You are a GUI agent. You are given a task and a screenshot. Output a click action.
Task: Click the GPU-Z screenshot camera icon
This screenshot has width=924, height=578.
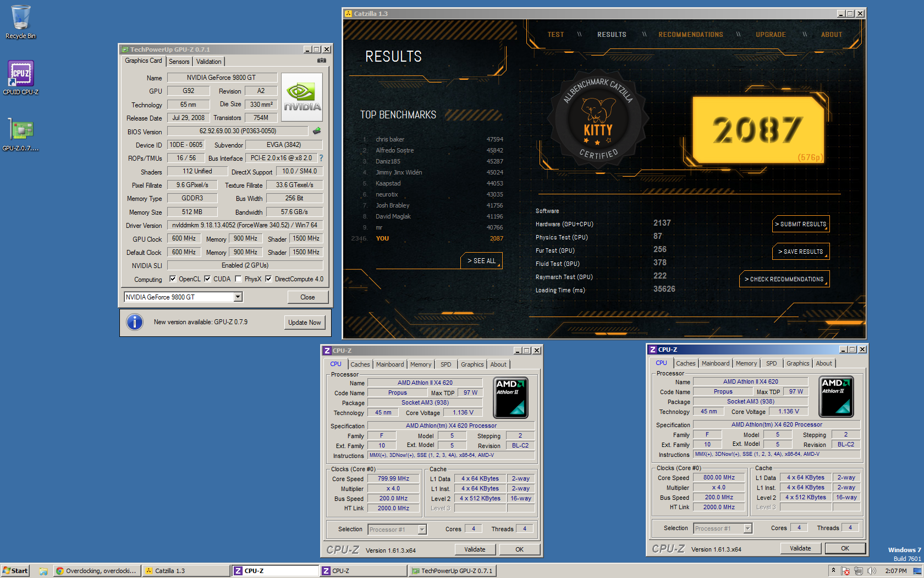coord(322,61)
